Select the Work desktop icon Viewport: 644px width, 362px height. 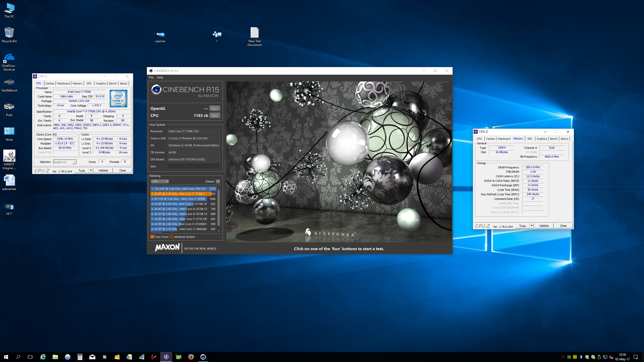coord(9,134)
